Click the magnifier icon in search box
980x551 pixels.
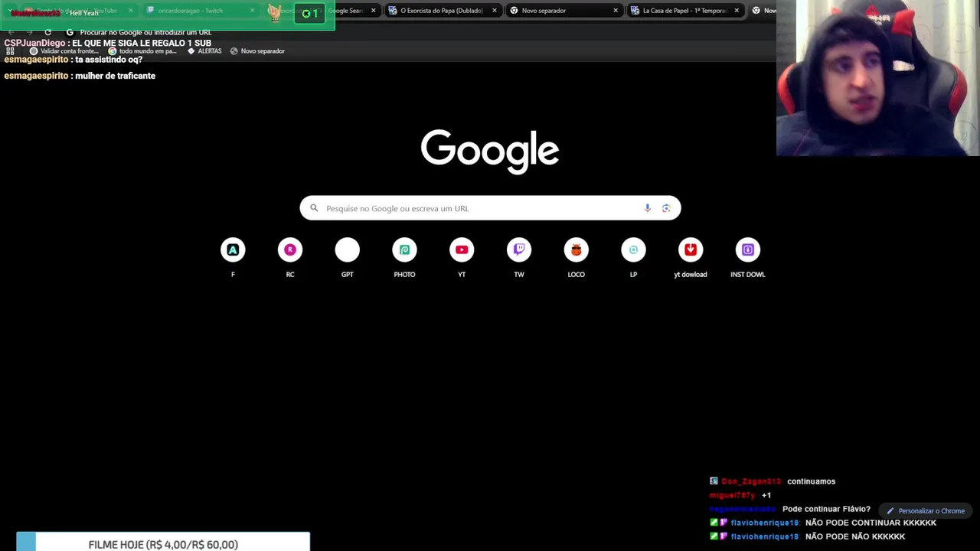[314, 208]
